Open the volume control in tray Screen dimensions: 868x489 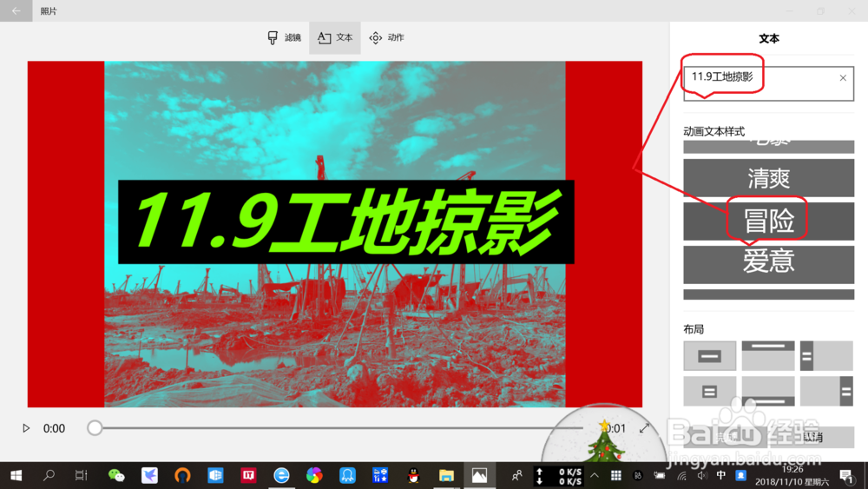pyautogui.click(x=702, y=475)
